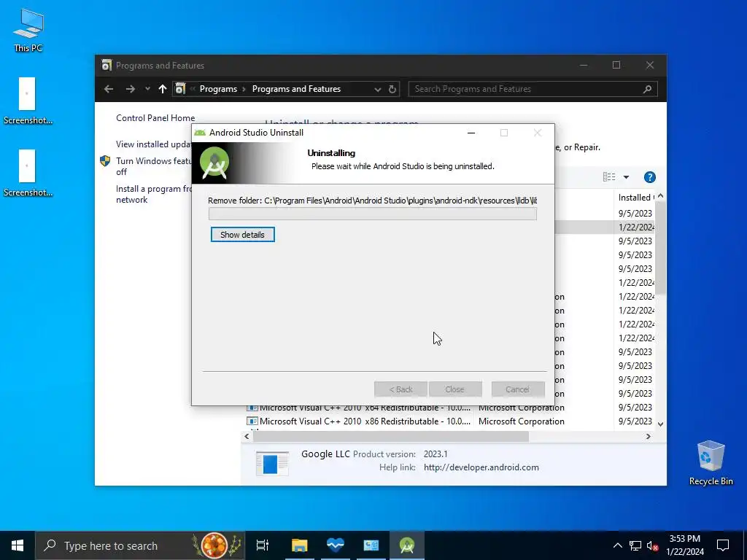Maximize the Programs and Features window
Screen dimensions: 747x560
(616, 65)
